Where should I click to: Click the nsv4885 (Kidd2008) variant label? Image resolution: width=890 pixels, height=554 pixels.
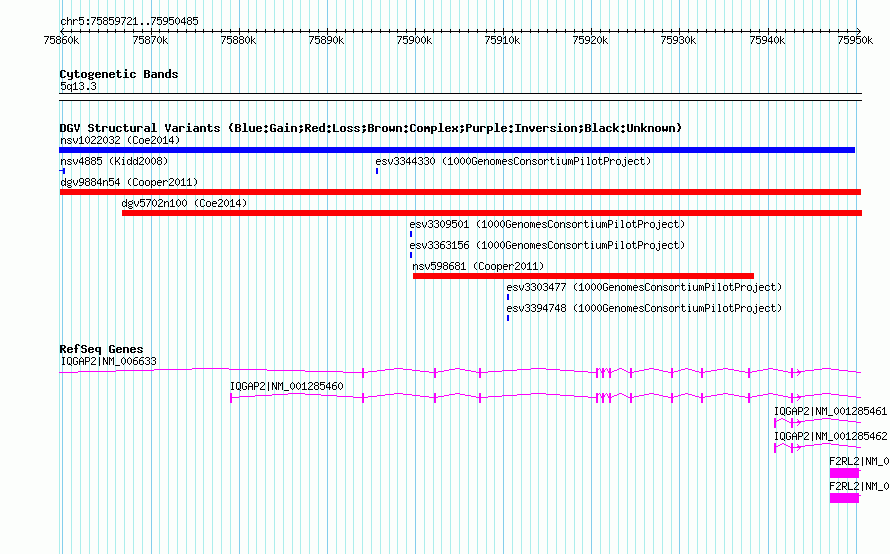tap(114, 161)
